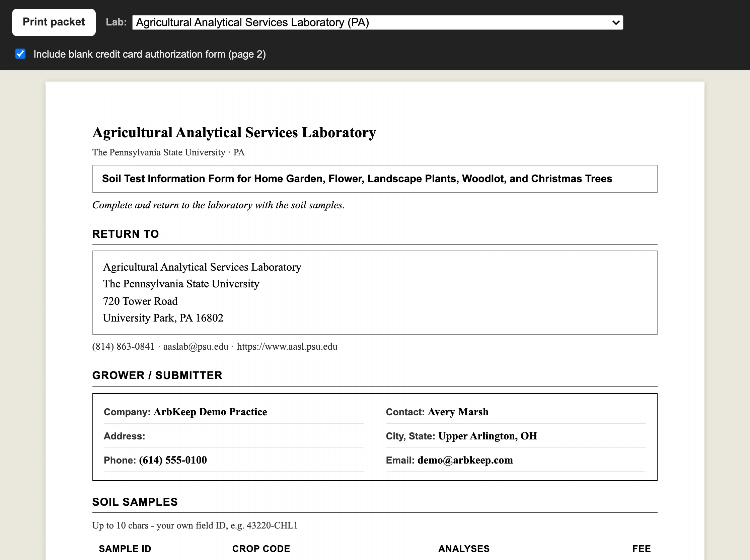Click the Lab: label text
The width and height of the screenshot is (750, 560).
[x=116, y=22]
